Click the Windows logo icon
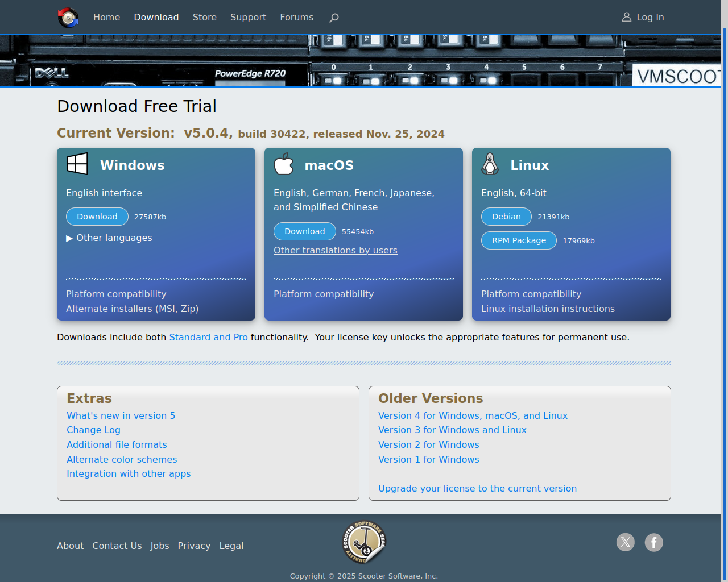Viewport: 728px width, 582px height. coord(77,164)
